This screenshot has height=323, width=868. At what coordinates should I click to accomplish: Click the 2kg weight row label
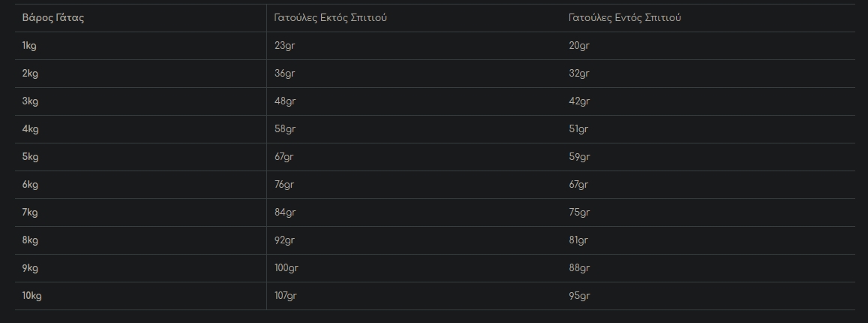31,74
